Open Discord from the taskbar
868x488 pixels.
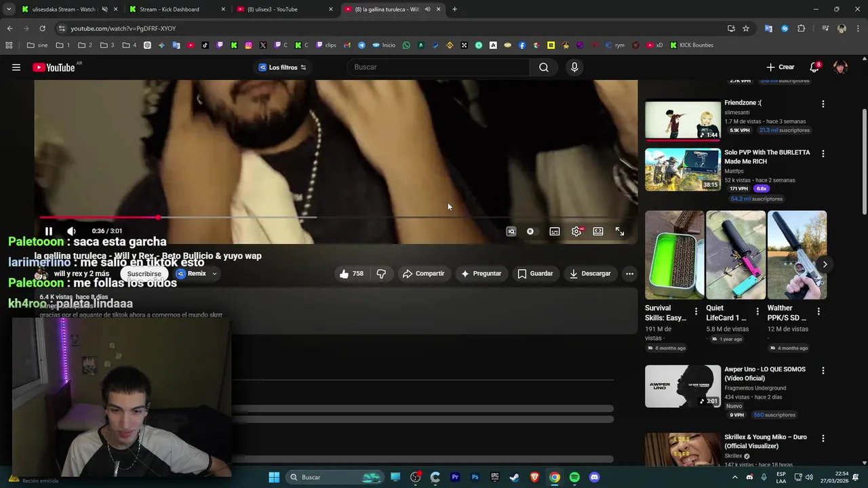[x=595, y=477]
